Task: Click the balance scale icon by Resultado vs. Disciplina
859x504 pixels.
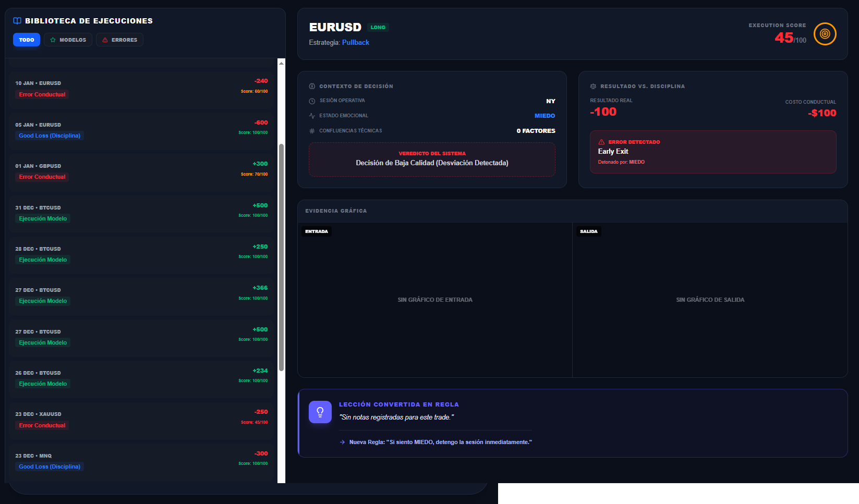Action: (x=593, y=87)
